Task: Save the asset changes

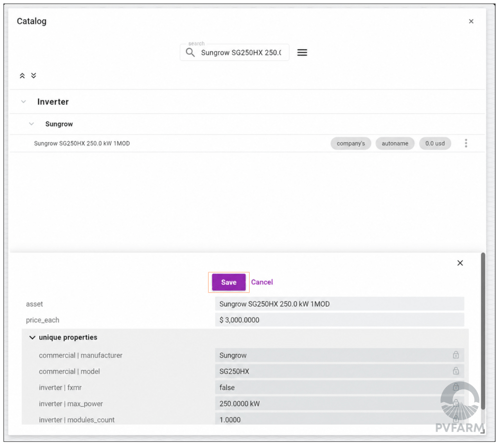Action: coord(229,282)
